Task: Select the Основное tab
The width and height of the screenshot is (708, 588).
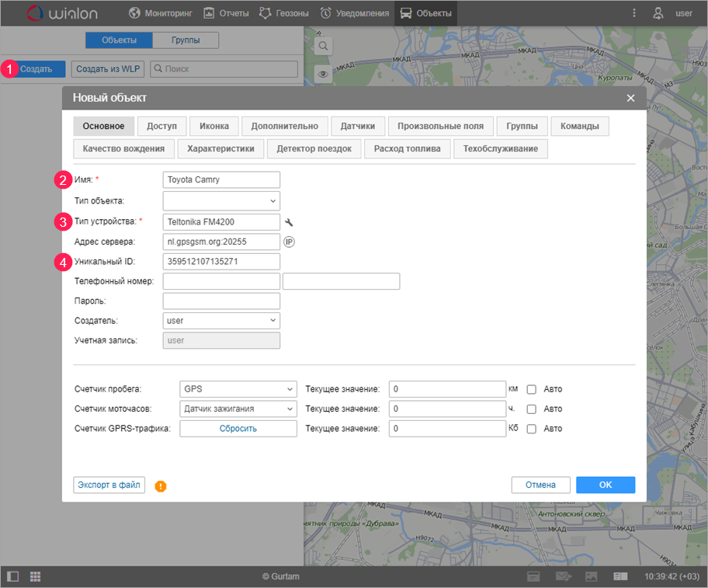Action: [103, 126]
